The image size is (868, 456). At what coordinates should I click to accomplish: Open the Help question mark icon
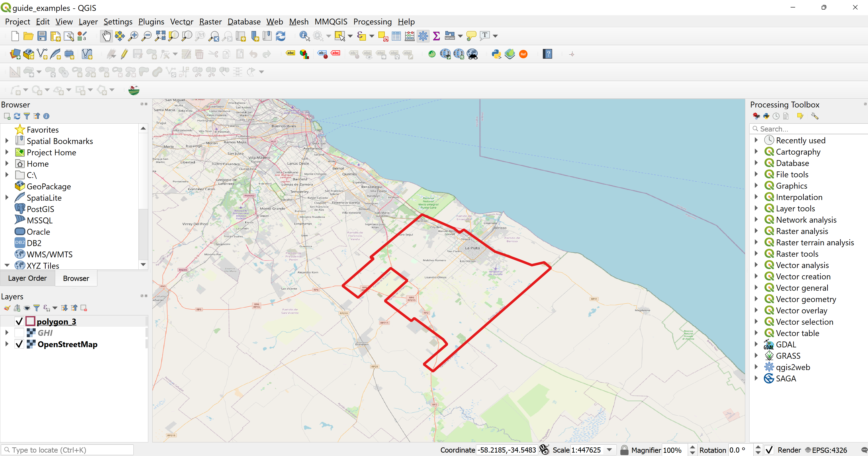pos(547,54)
